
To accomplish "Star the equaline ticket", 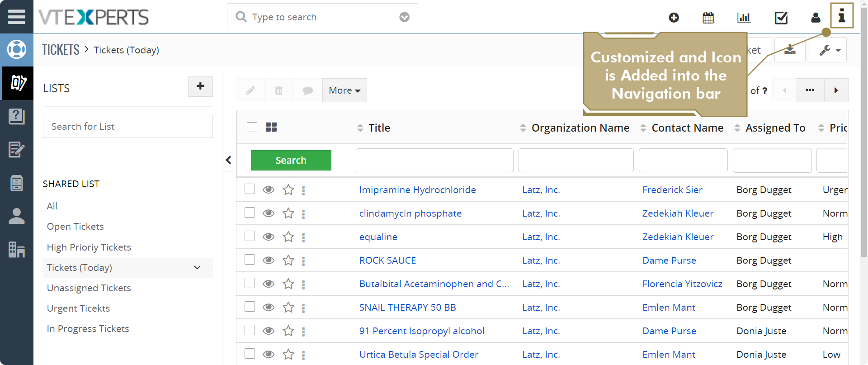I will point(288,237).
